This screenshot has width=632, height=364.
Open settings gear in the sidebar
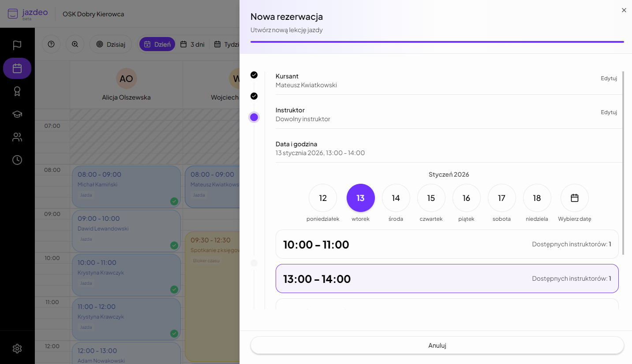pyautogui.click(x=17, y=349)
